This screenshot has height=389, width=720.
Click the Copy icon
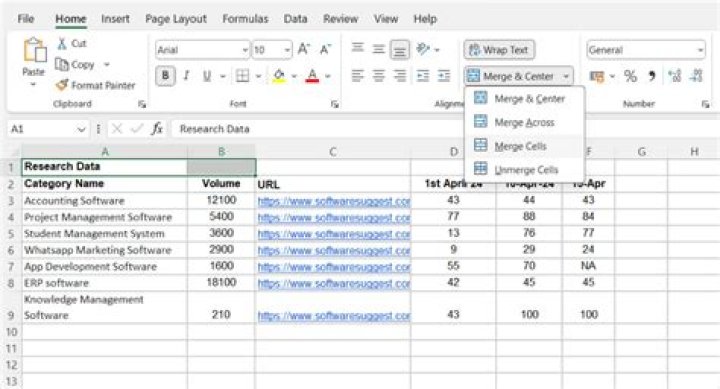pyautogui.click(x=62, y=64)
